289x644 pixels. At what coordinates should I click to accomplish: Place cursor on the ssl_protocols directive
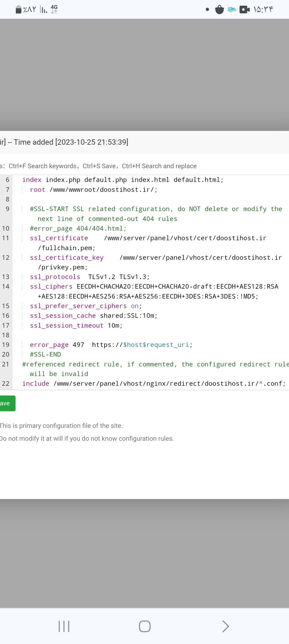[x=55, y=277]
